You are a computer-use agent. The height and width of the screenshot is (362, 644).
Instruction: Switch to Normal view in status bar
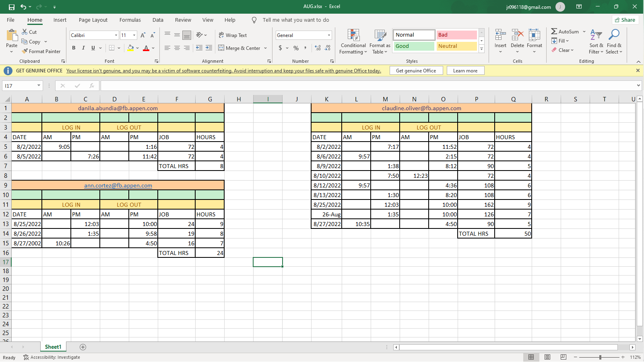pyautogui.click(x=531, y=357)
